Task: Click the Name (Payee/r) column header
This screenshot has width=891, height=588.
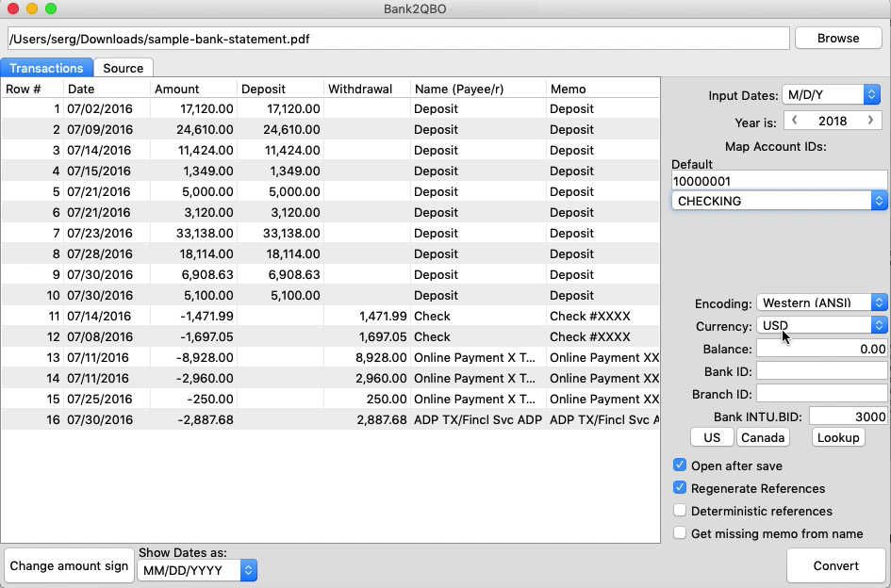Action: pyautogui.click(x=478, y=90)
